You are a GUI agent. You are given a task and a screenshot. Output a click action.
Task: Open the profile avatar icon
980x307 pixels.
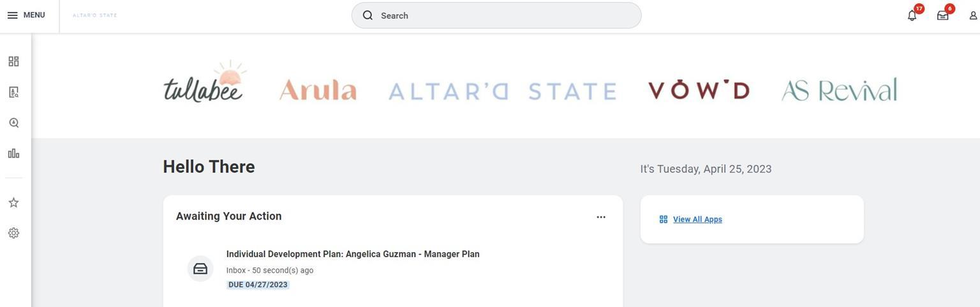(973, 15)
